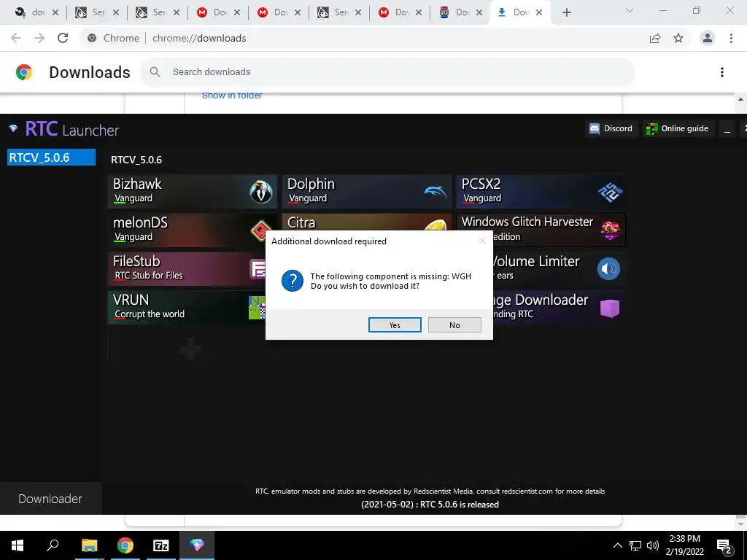Minimize the RTC Launcher window
747x560 pixels.
[727, 129]
